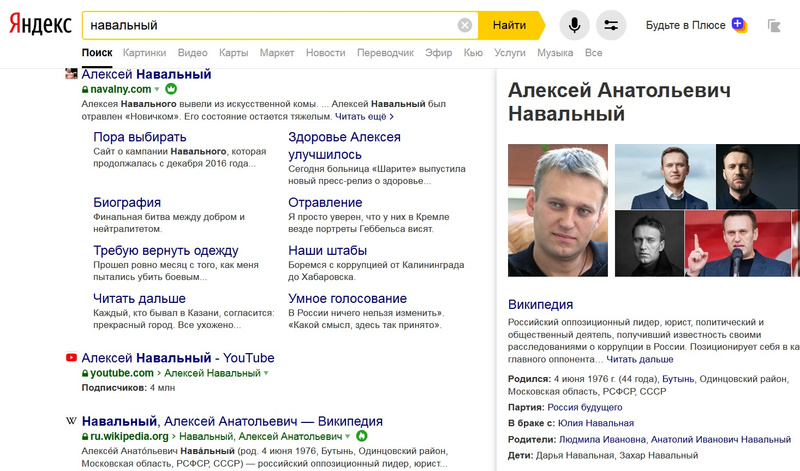
Task: Click into the search input field
Action: [270, 25]
